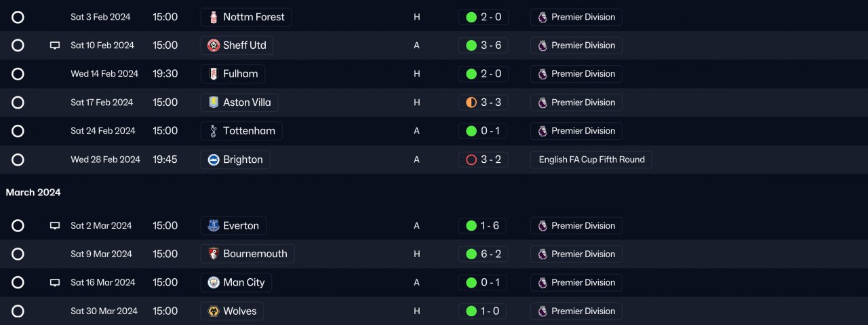Select the radio circle for Bournemouth fixture
Viewport: 868px width, 325px height.
[18, 254]
